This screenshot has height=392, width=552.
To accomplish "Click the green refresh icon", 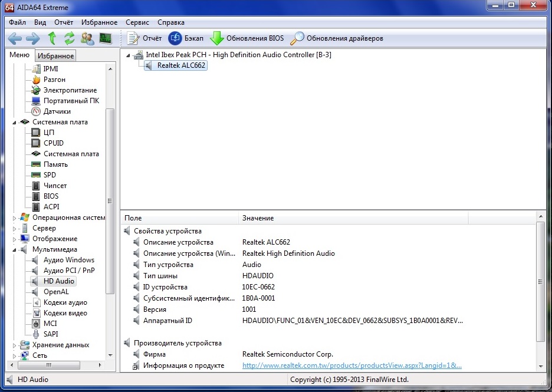I will point(70,39).
